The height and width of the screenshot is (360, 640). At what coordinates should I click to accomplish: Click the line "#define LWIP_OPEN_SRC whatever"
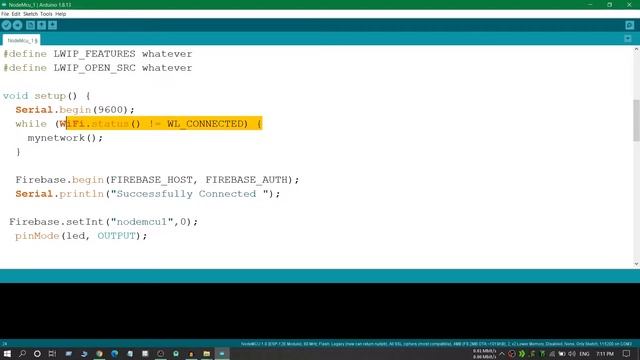98,68
